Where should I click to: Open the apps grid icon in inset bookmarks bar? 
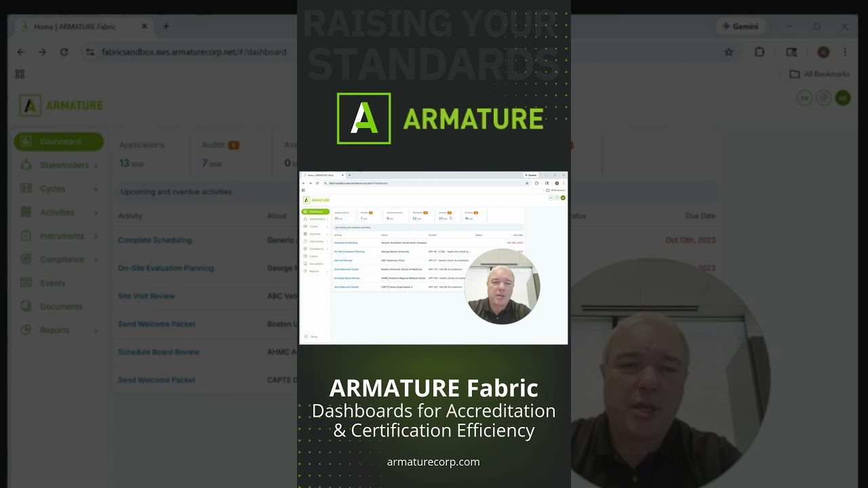pyautogui.click(x=303, y=190)
